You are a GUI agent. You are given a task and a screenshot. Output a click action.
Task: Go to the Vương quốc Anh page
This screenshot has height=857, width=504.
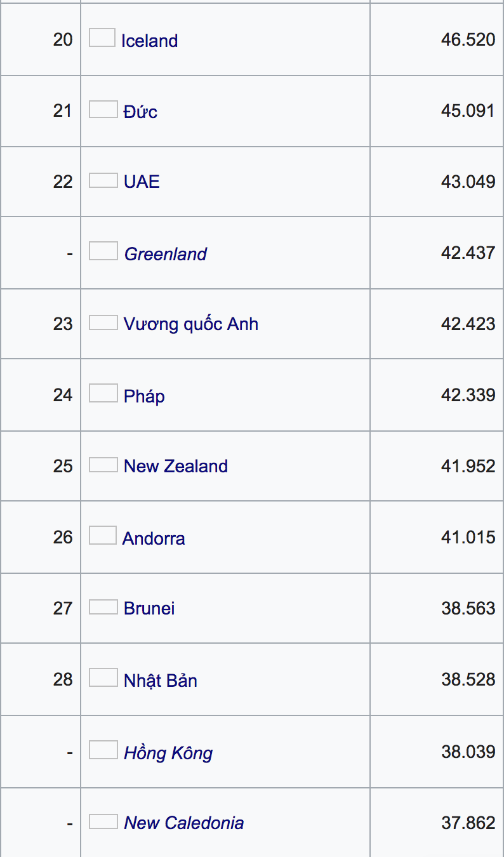point(190,324)
